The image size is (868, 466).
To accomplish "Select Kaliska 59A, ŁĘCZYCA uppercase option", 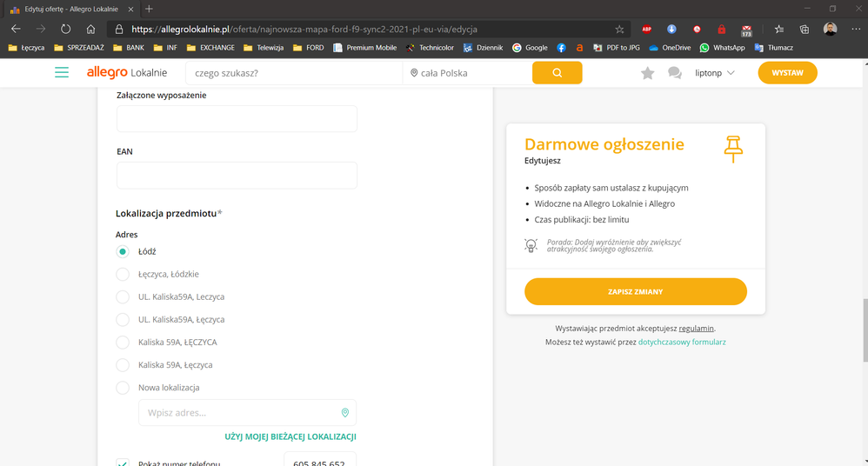I will click(x=123, y=342).
